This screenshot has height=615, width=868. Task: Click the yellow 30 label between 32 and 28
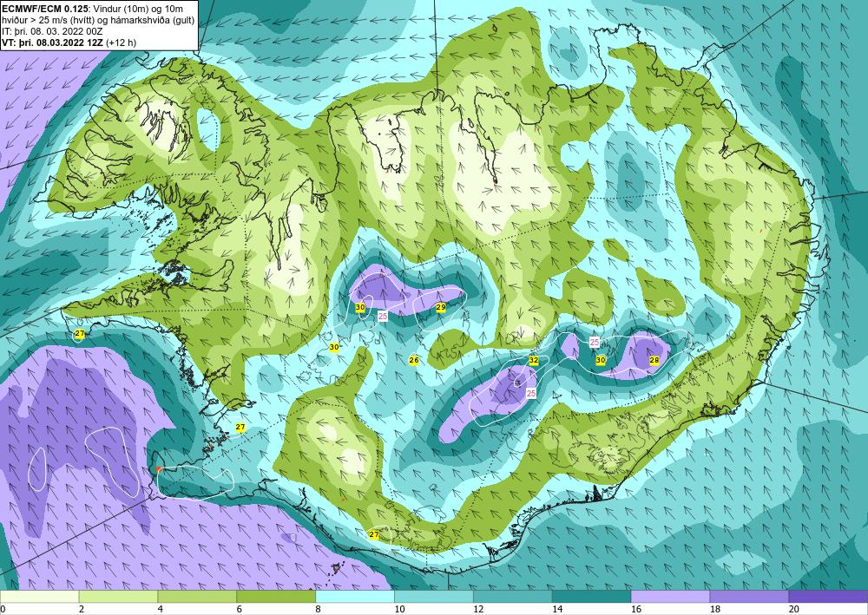click(x=601, y=361)
